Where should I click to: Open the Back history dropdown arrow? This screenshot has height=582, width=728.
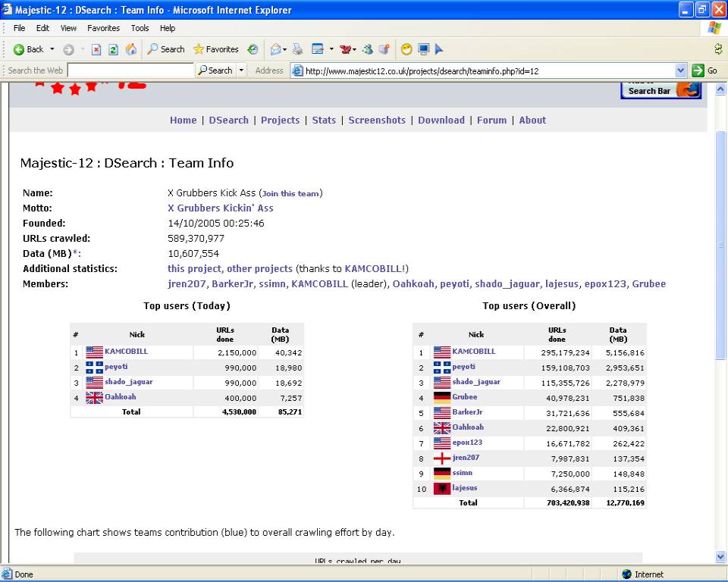pos(52,49)
